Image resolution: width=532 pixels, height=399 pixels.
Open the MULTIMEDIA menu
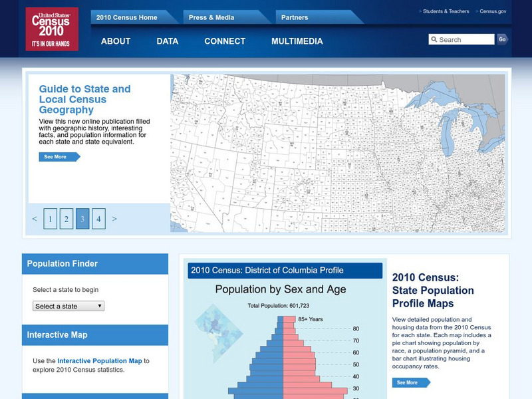pyautogui.click(x=297, y=41)
